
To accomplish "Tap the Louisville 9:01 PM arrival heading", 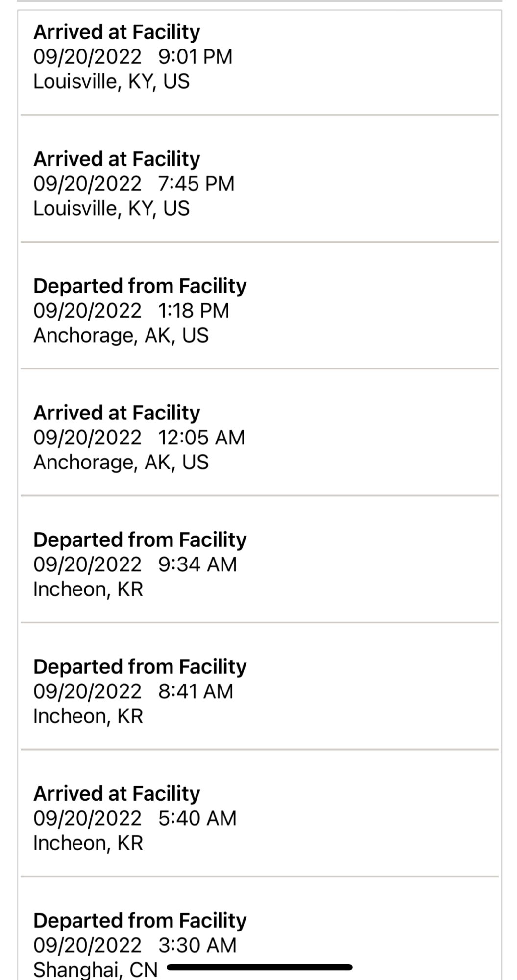I will click(x=117, y=32).
